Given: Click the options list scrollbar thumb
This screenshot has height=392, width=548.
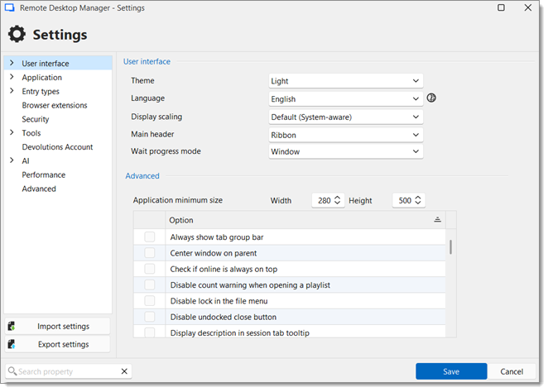Looking at the screenshot, I should 450,246.
